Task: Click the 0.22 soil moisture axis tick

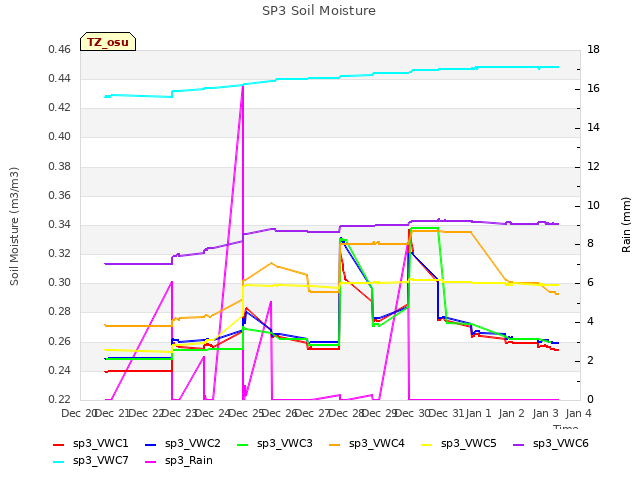Action: [x=59, y=399]
